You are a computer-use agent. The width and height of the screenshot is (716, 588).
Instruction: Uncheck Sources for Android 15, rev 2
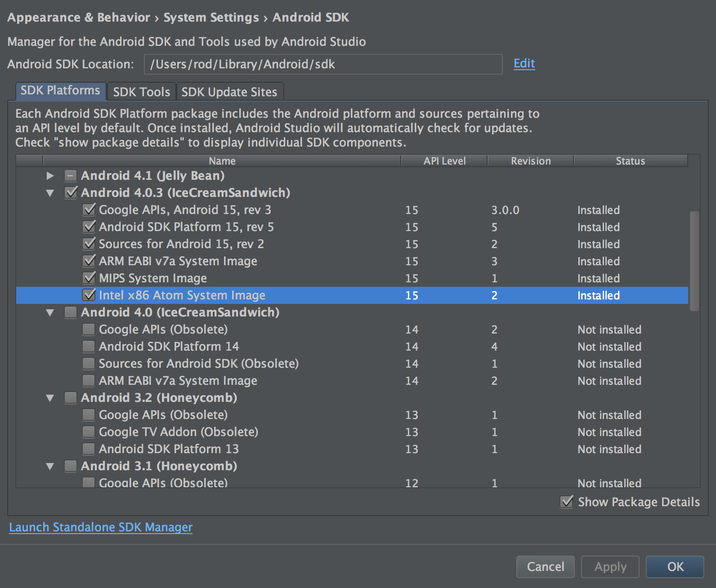(x=89, y=244)
